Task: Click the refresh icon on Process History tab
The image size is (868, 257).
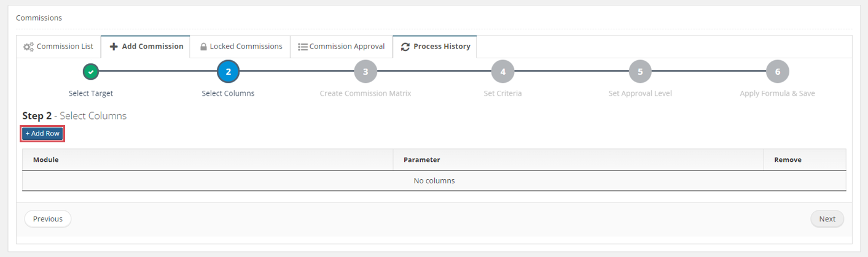Action: (405, 47)
